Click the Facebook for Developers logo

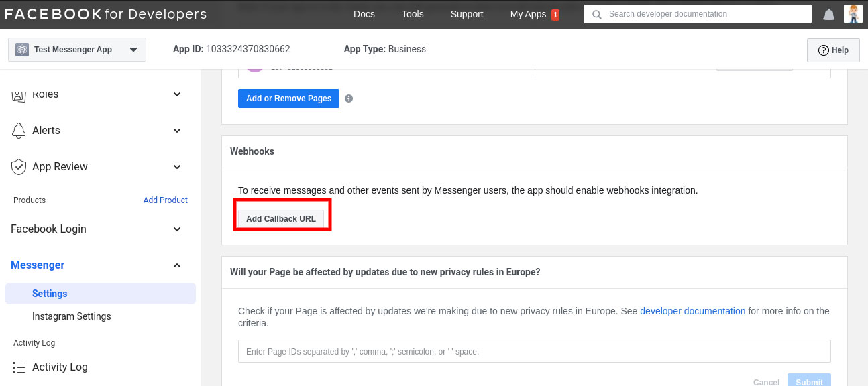pyautogui.click(x=106, y=14)
